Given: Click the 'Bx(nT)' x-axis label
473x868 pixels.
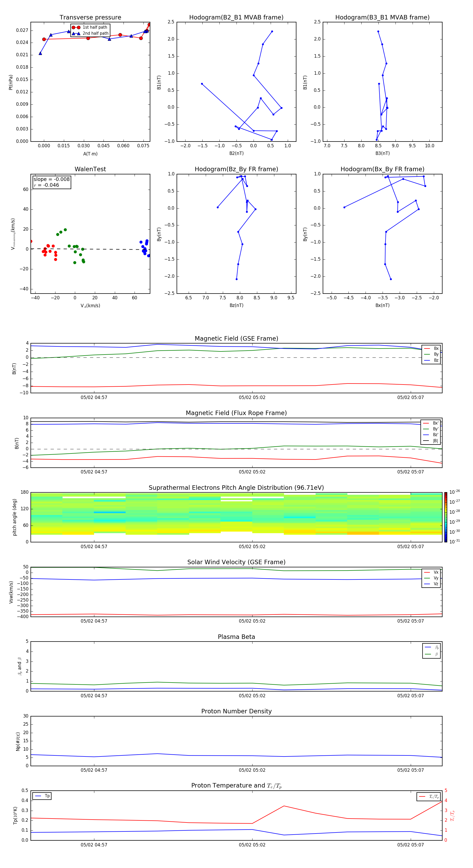Looking at the screenshot, I should pyautogui.click(x=382, y=305).
